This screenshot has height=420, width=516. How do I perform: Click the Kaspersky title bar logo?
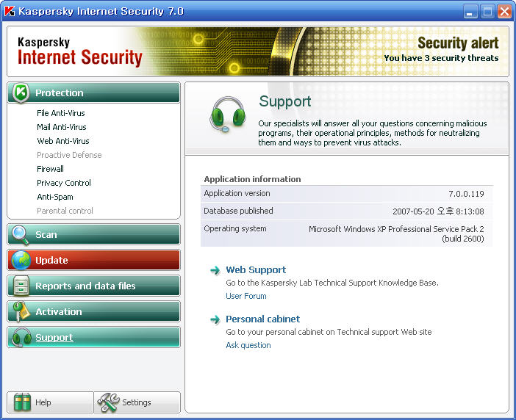click(x=10, y=12)
